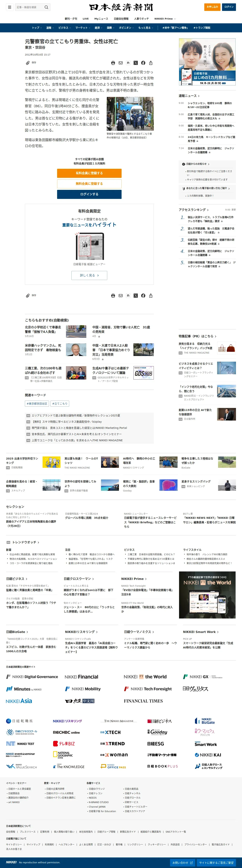Click the print icon below the paid-member box
242x868 pixels.
point(113,296)
